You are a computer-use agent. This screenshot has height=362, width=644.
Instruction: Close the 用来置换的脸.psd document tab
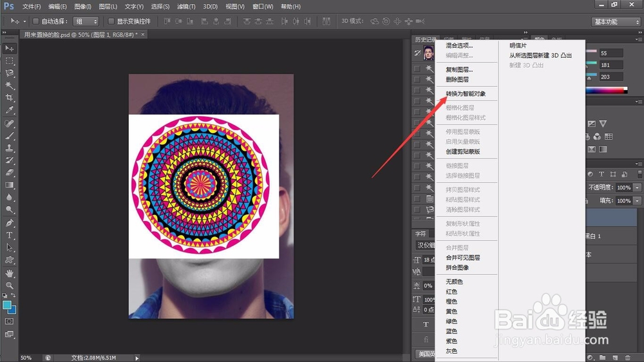(143, 35)
